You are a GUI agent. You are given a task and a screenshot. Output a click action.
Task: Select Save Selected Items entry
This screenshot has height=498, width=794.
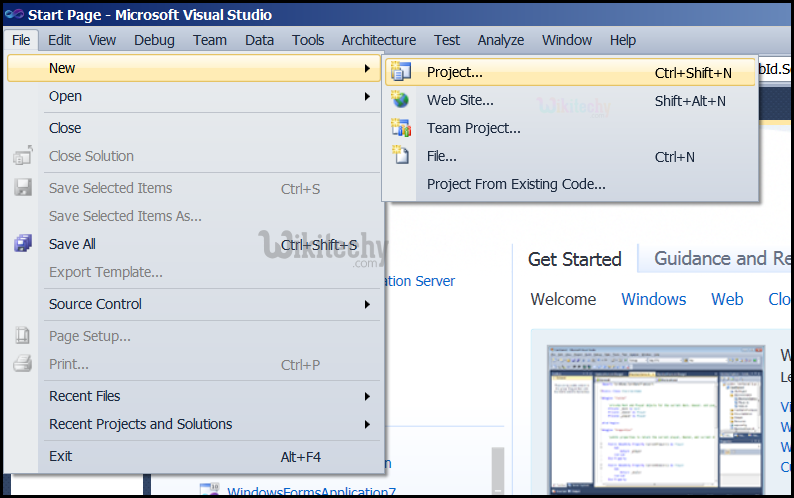pos(194,188)
